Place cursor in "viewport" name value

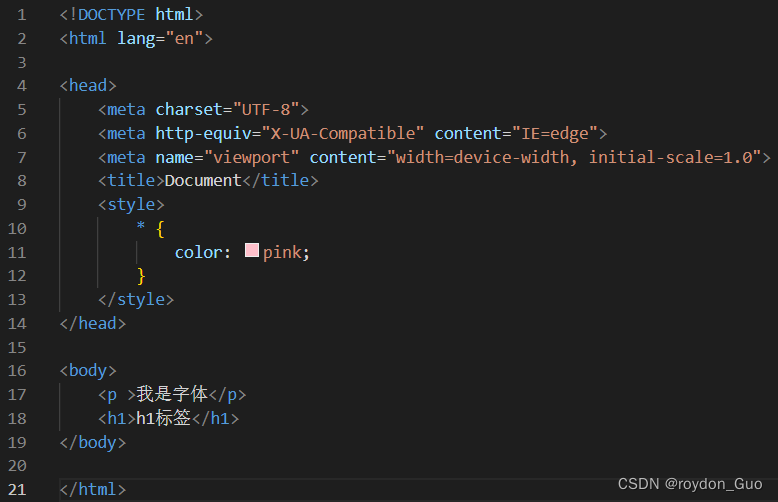click(x=252, y=157)
